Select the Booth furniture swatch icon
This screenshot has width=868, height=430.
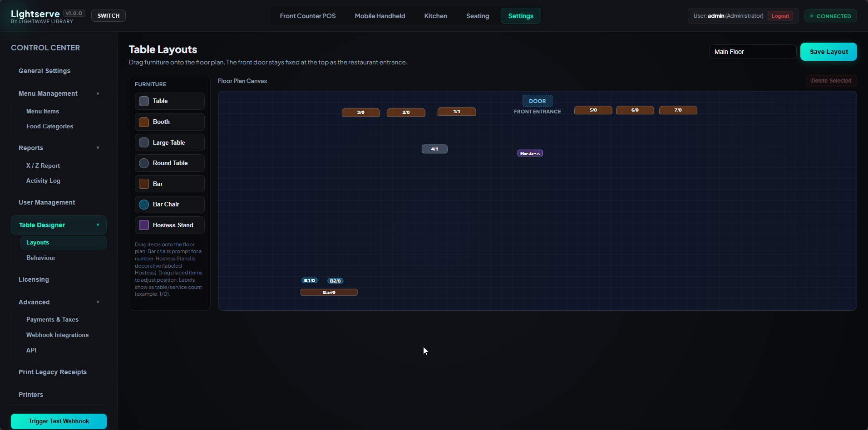tap(144, 122)
